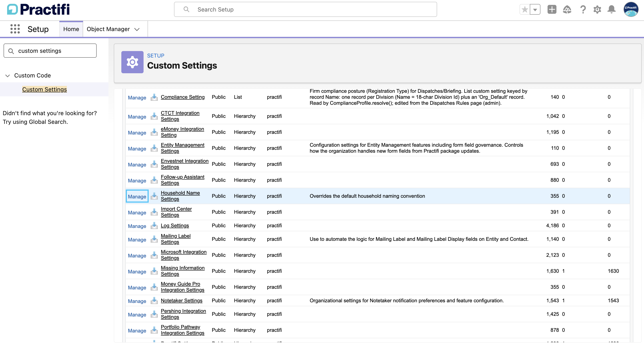Screen dimensions: 644x344
Task: Open the favorites list dropdown arrow
Action: coord(535,10)
